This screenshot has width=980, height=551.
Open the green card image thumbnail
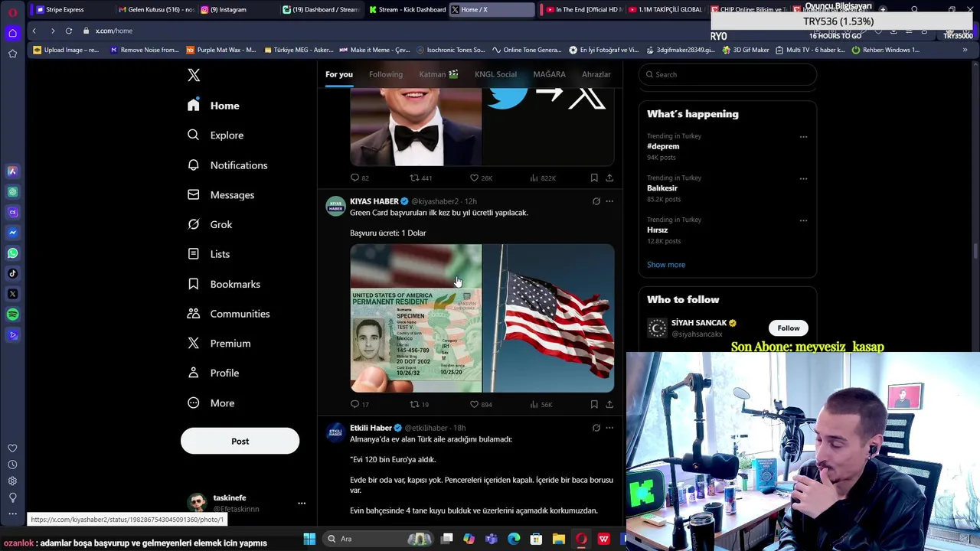(x=416, y=318)
